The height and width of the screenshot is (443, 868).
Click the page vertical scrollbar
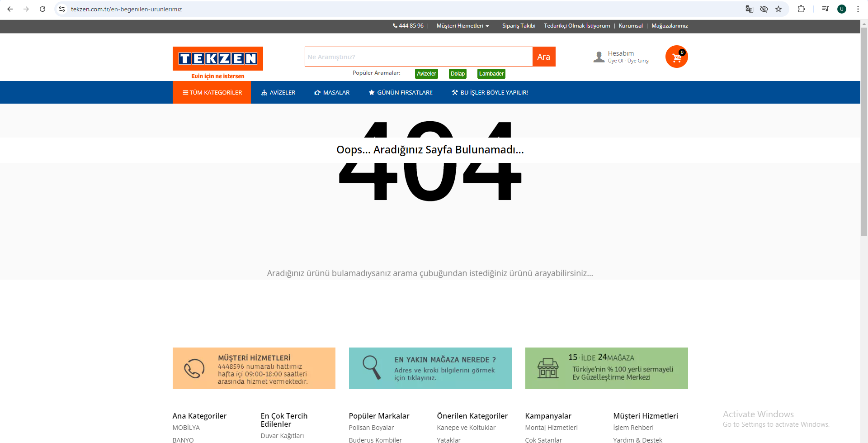[x=864, y=132]
